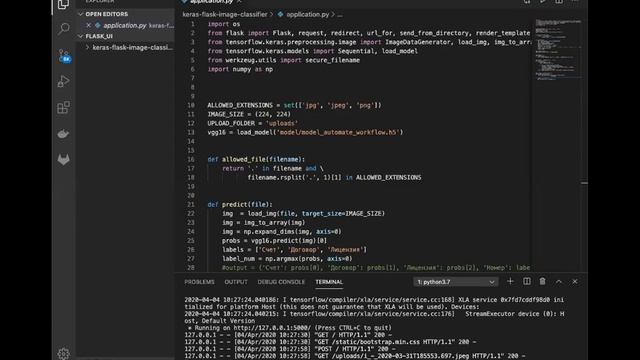Click 'def predict(file):' line
640x360 pixels.
(x=240, y=204)
